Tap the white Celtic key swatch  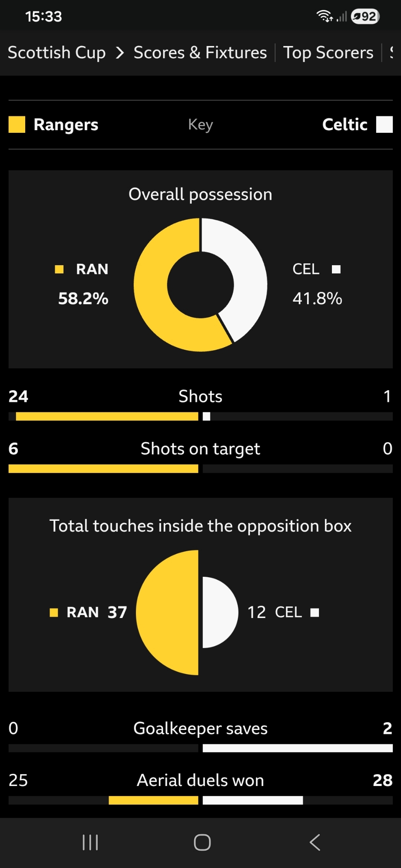(x=384, y=125)
